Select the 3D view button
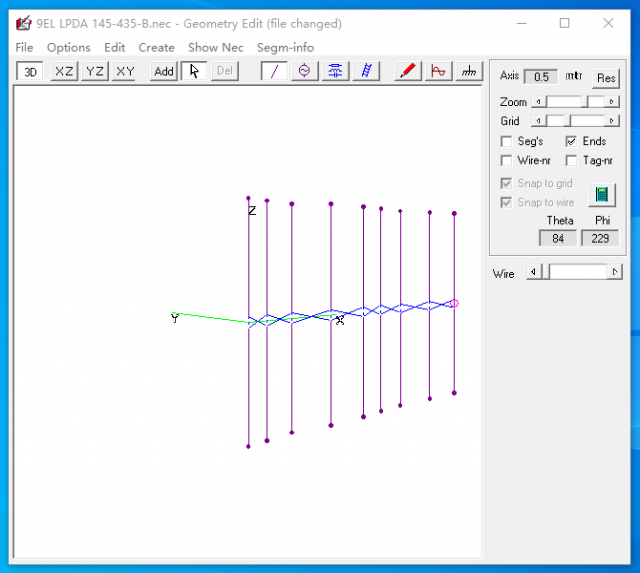 pyautogui.click(x=30, y=71)
